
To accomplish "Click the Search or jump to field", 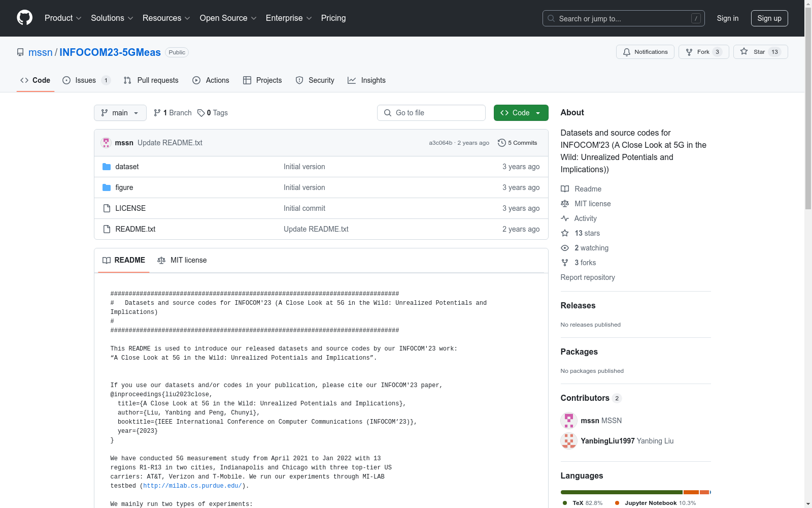I will coord(624,18).
